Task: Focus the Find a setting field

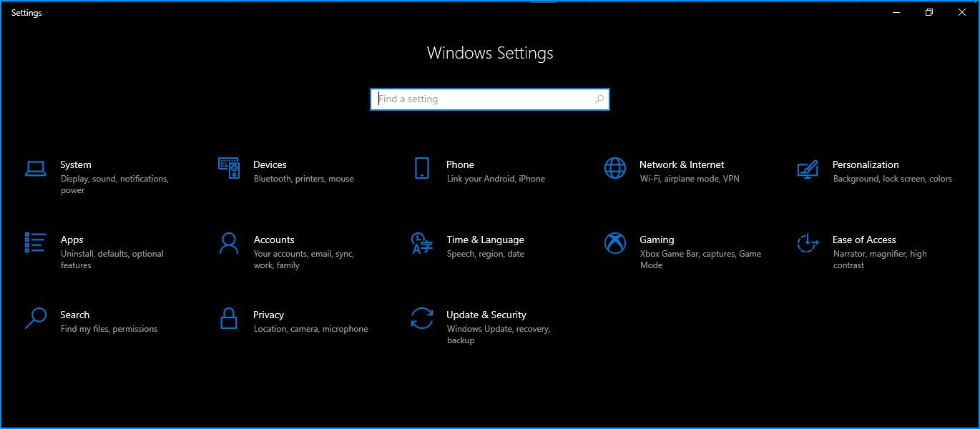Action: [x=490, y=99]
